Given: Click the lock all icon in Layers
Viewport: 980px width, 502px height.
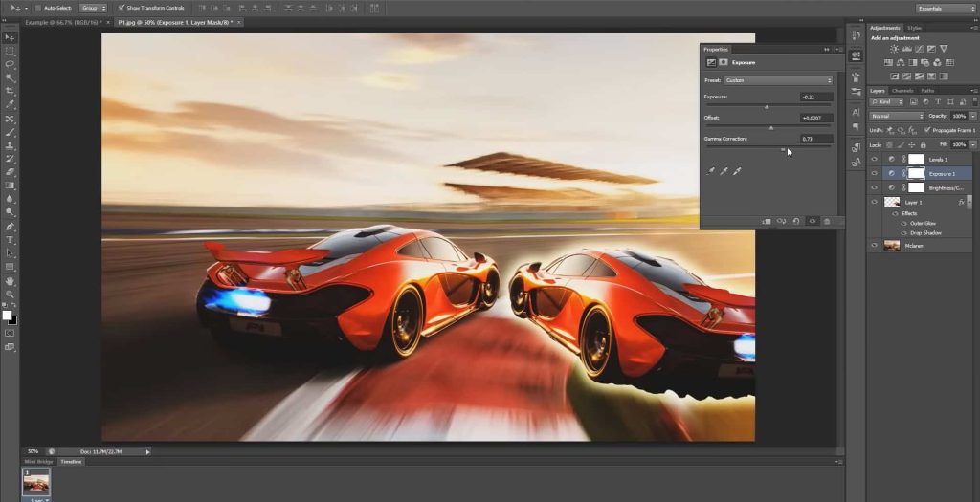Looking at the screenshot, I should [x=924, y=144].
